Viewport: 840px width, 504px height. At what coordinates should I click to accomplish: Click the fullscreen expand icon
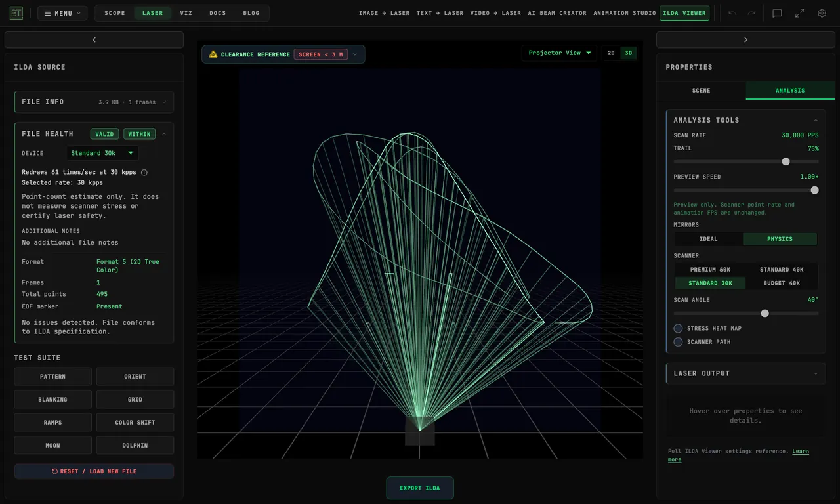[x=799, y=13]
